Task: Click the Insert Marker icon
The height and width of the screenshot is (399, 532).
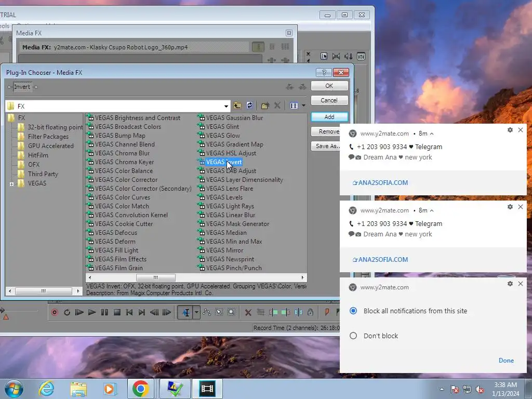Action: (327, 312)
